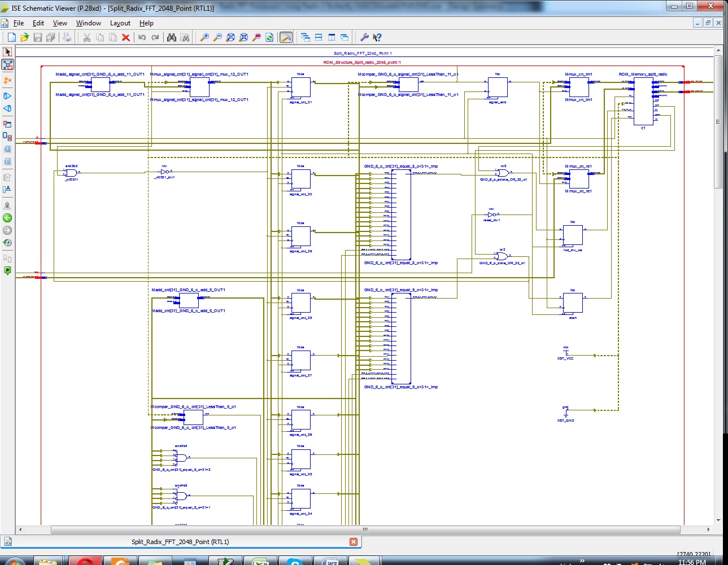Image resolution: width=728 pixels, height=565 pixels.
Task: Click the horizontal scrollbar thumb
Action: click(365, 529)
